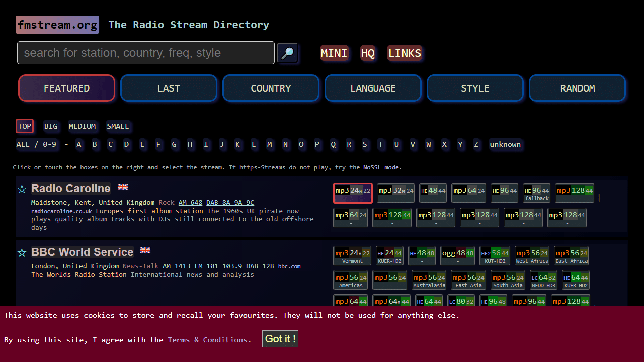Open the Terms & Conditions link
Image resolution: width=644 pixels, height=362 pixels.
tap(209, 340)
